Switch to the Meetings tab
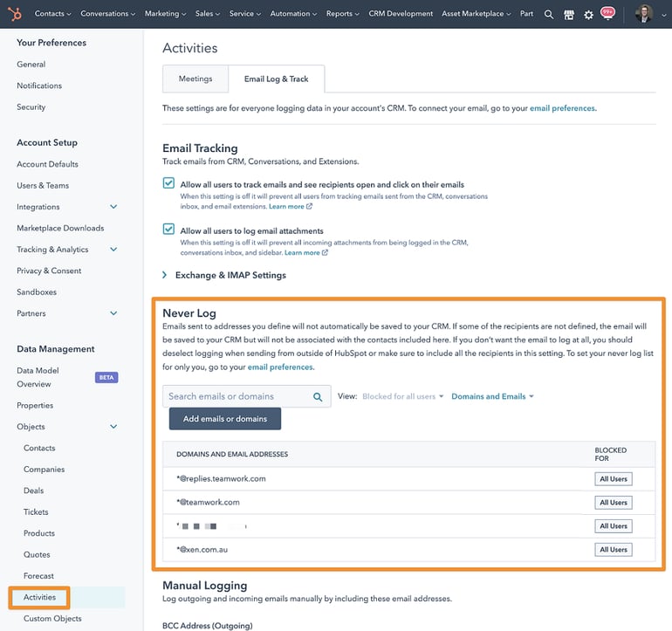The width and height of the screenshot is (672, 631). 195,79
